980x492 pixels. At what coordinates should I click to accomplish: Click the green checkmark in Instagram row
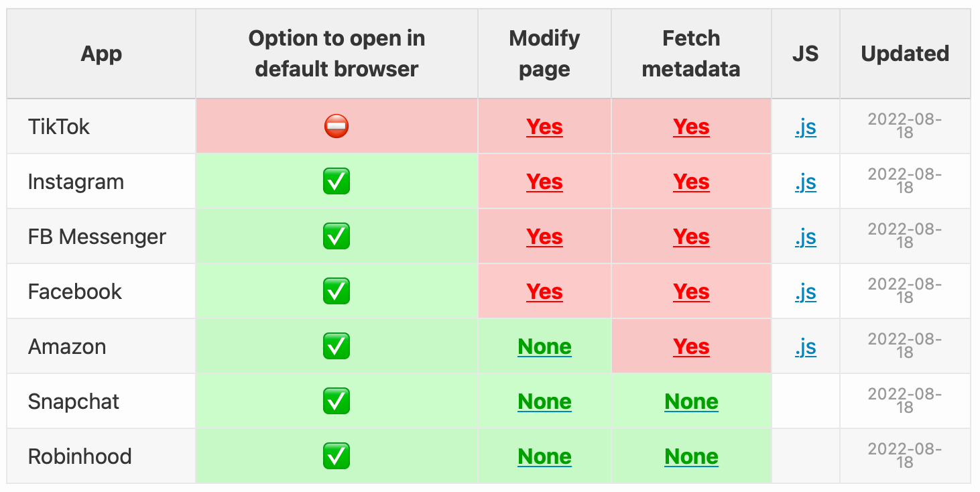coord(336,182)
